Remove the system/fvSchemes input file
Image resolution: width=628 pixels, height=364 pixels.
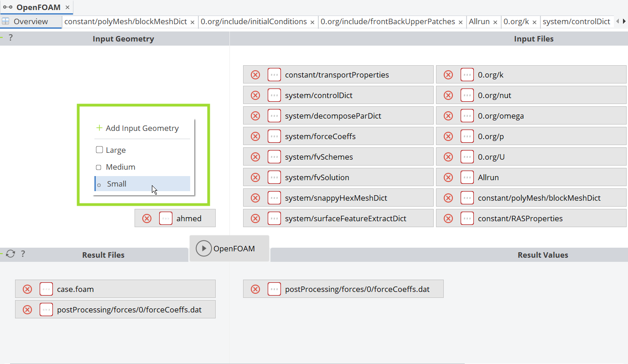click(x=255, y=157)
